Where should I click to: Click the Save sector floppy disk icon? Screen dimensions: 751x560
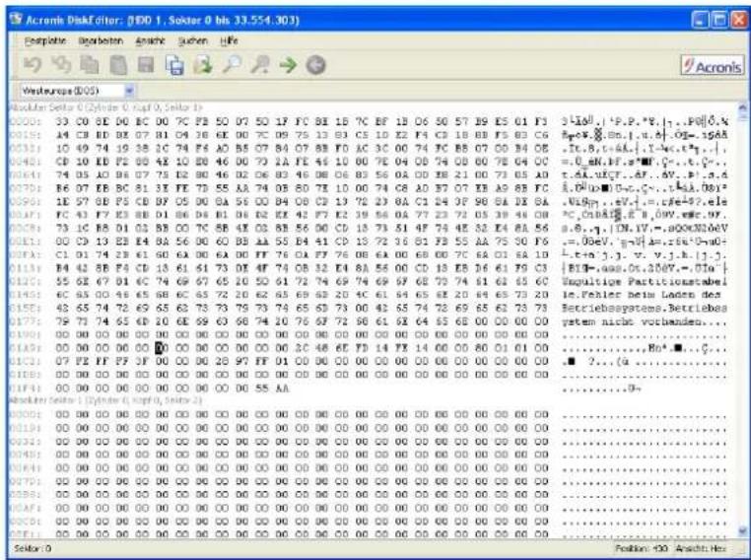point(146,65)
